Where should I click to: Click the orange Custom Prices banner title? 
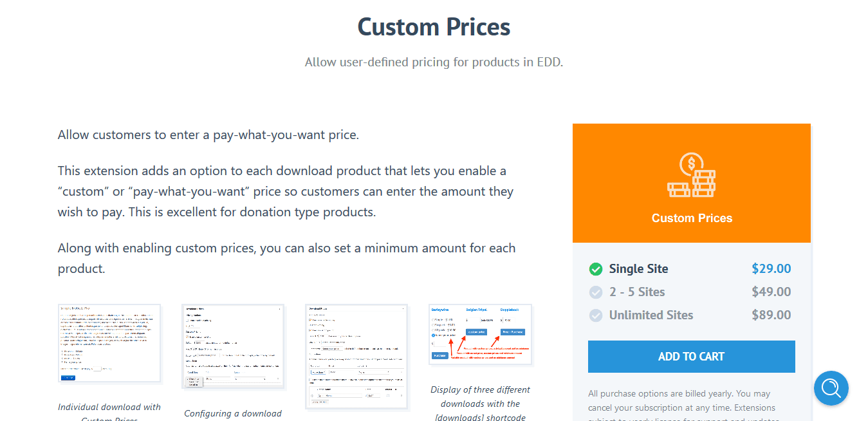(692, 218)
